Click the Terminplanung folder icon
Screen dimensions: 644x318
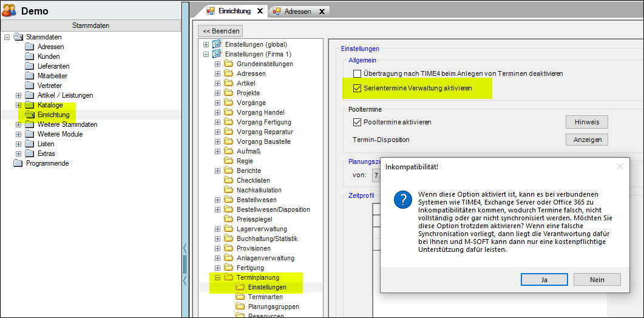pyautogui.click(x=228, y=277)
